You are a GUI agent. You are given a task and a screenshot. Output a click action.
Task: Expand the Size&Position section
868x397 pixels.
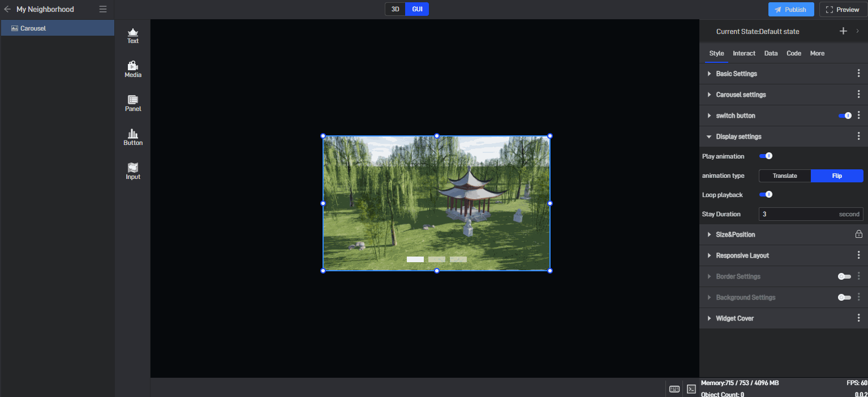click(709, 234)
